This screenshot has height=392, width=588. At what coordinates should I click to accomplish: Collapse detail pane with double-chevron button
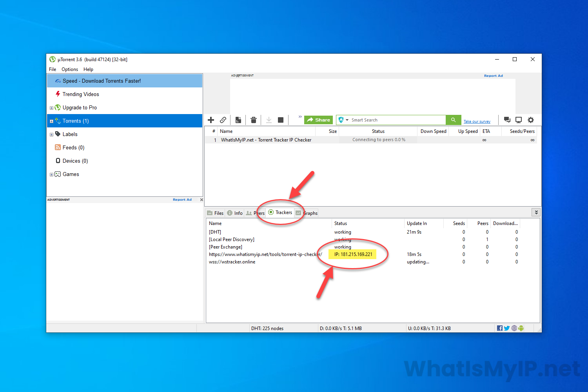pos(536,212)
